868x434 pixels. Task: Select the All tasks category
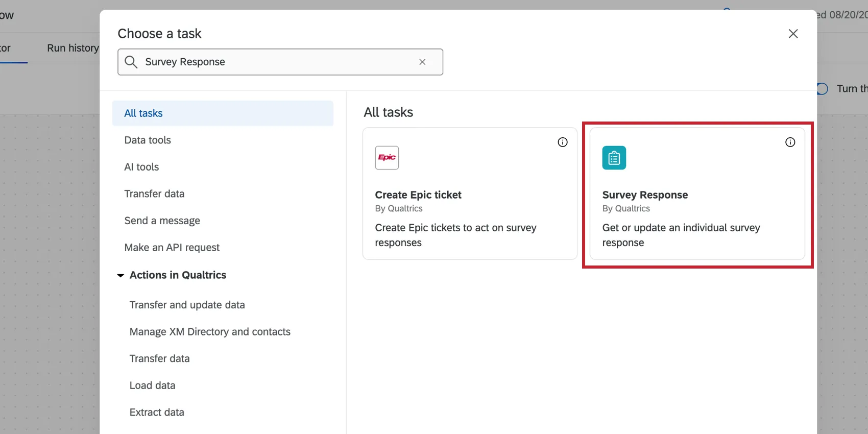(143, 113)
